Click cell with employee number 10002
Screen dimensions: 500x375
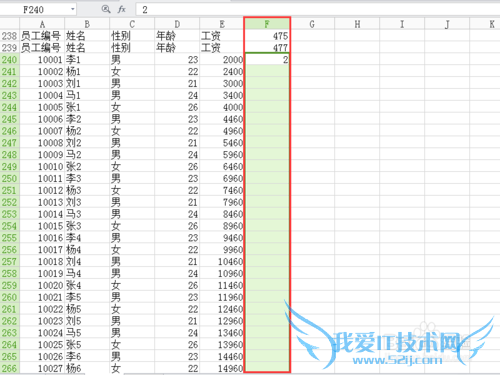click(42, 72)
